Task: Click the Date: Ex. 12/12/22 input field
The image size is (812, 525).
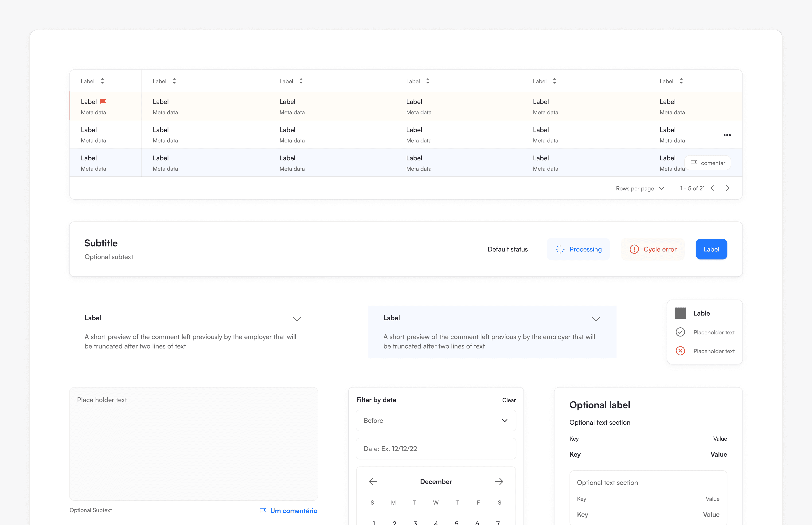Action: tap(436, 449)
